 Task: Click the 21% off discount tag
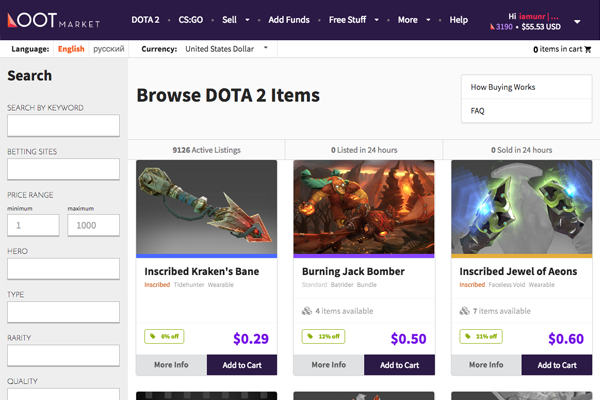[x=481, y=336]
